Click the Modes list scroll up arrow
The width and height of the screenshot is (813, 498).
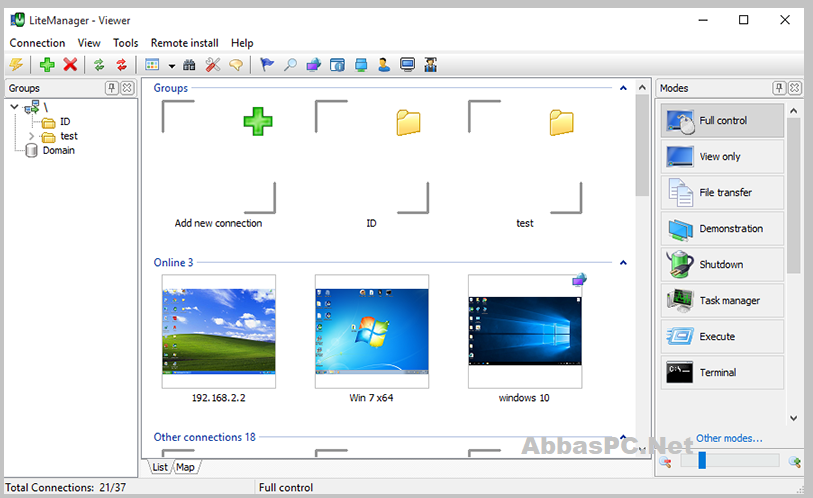point(793,110)
